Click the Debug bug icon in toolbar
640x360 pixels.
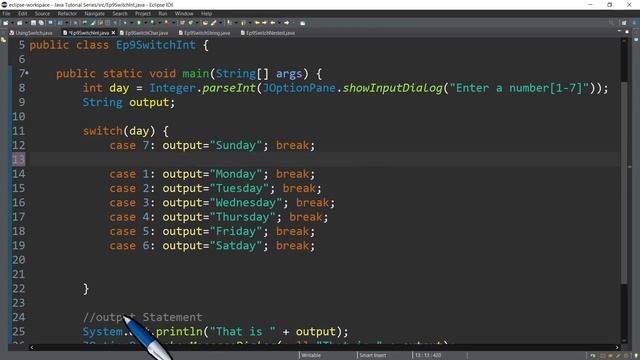point(125,23)
